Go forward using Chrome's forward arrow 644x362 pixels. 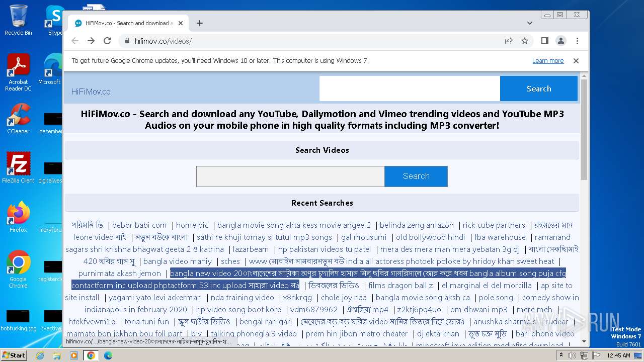[91, 41]
